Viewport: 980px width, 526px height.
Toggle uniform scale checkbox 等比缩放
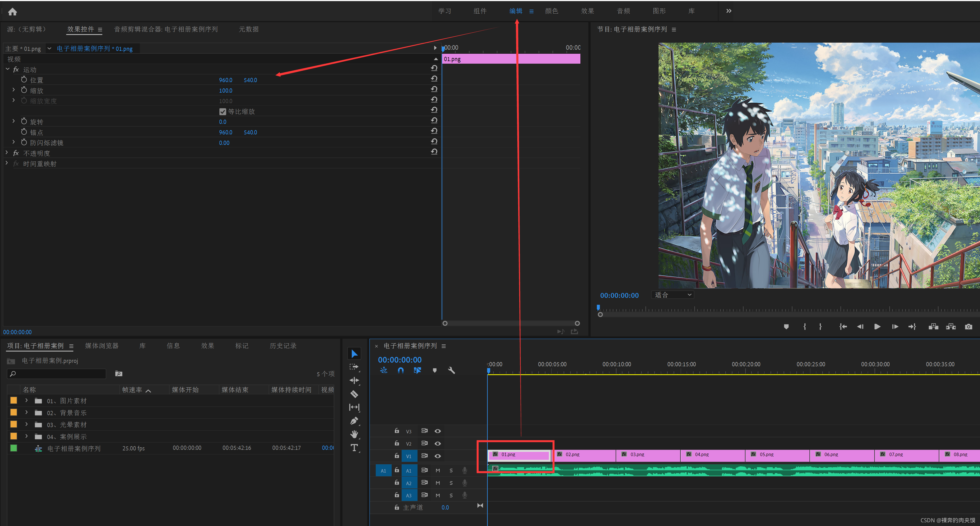pyautogui.click(x=223, y=112)
